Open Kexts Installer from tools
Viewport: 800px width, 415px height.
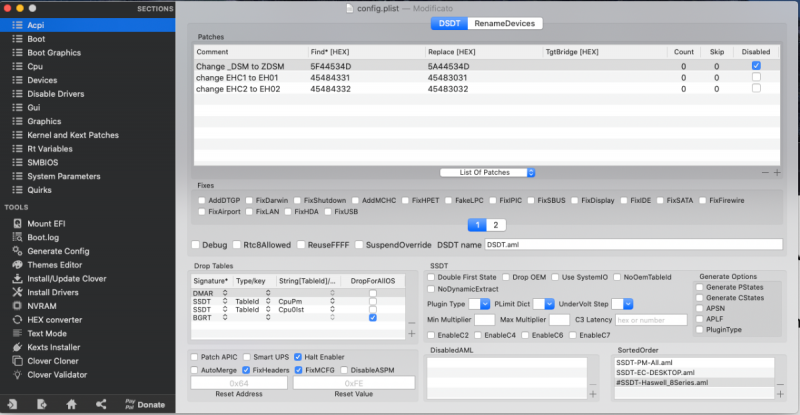coord(56,347)
